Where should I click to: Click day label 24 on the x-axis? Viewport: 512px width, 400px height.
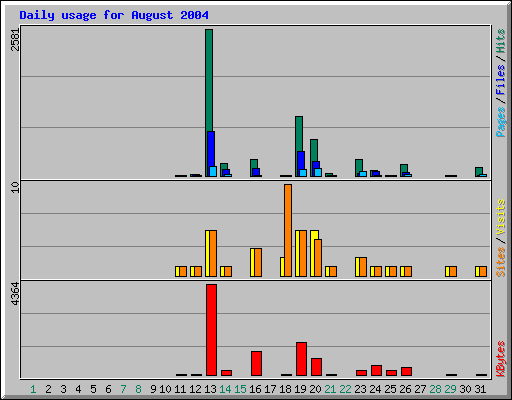pos(375,389)
